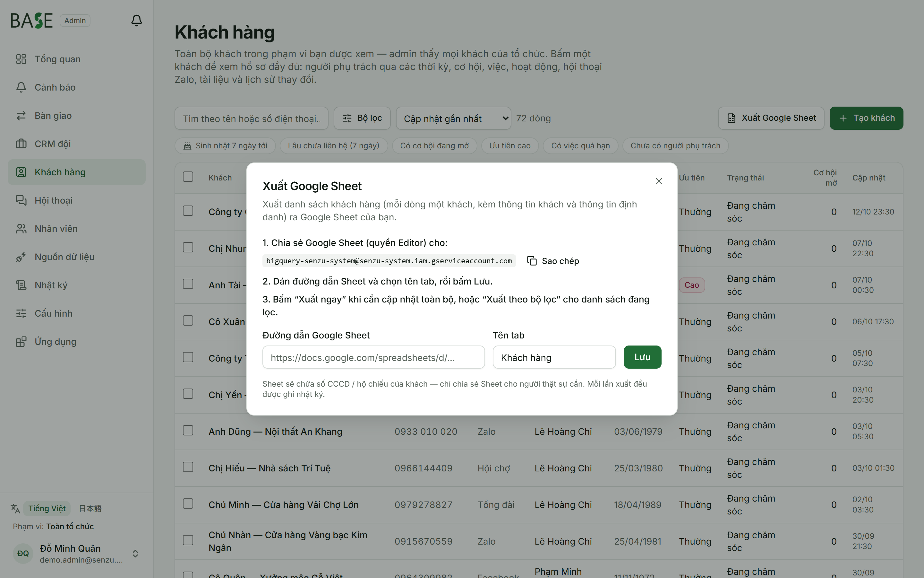Image resolution: width=924 pixels, height=578 pixels.
Task: Apply the Có việc quá hạn filter chip
Action: point(580,146)
